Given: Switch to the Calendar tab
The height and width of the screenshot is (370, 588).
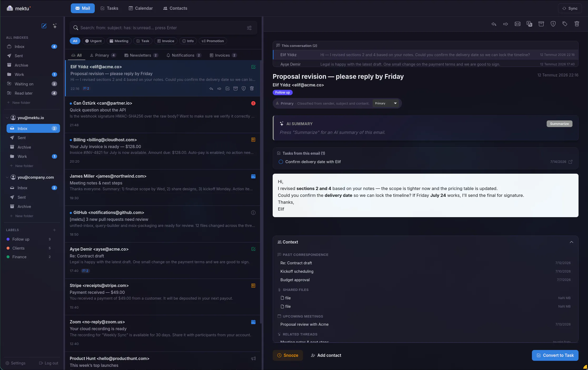Looking at the screenshot, I should (x=141, y=8).
